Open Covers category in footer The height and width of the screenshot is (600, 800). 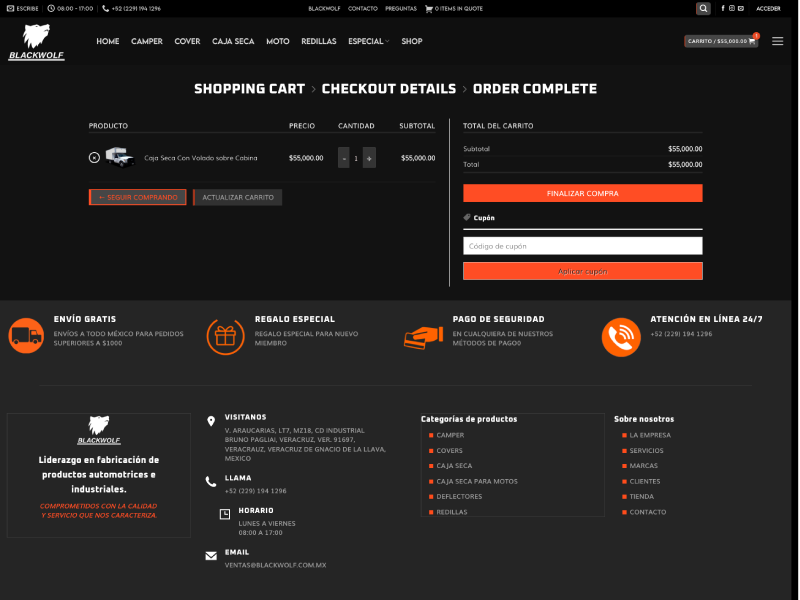pos(449,451)
